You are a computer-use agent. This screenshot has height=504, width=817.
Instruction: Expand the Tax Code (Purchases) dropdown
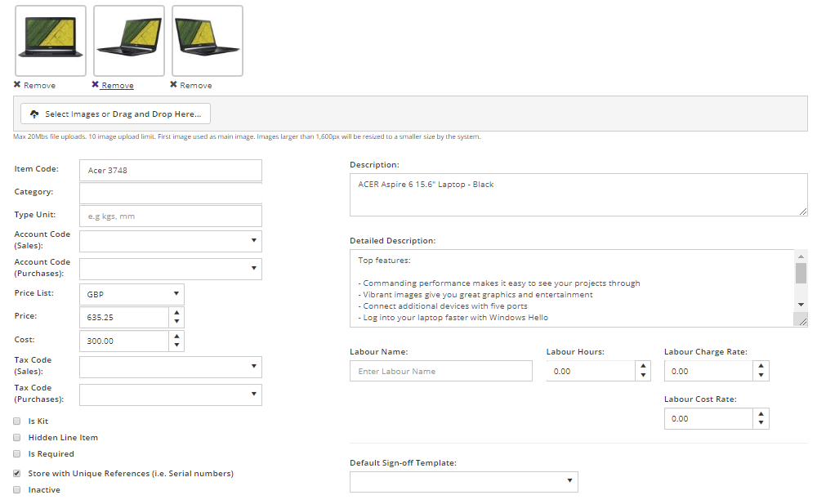(x=171, y=395)
